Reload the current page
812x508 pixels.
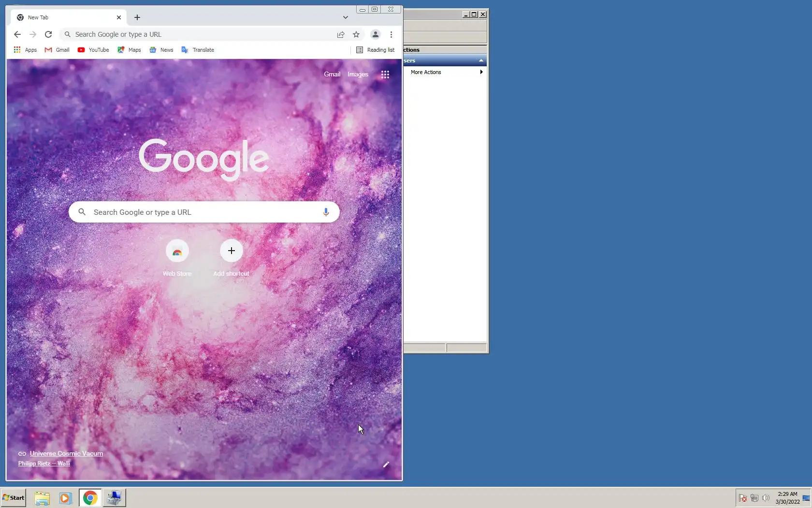point(48,34)
